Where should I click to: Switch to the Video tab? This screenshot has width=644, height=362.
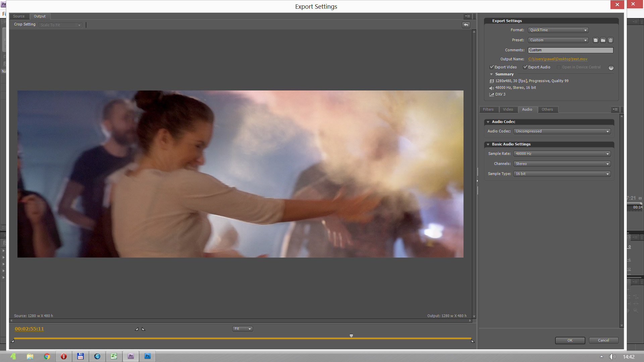pos(508,110)
